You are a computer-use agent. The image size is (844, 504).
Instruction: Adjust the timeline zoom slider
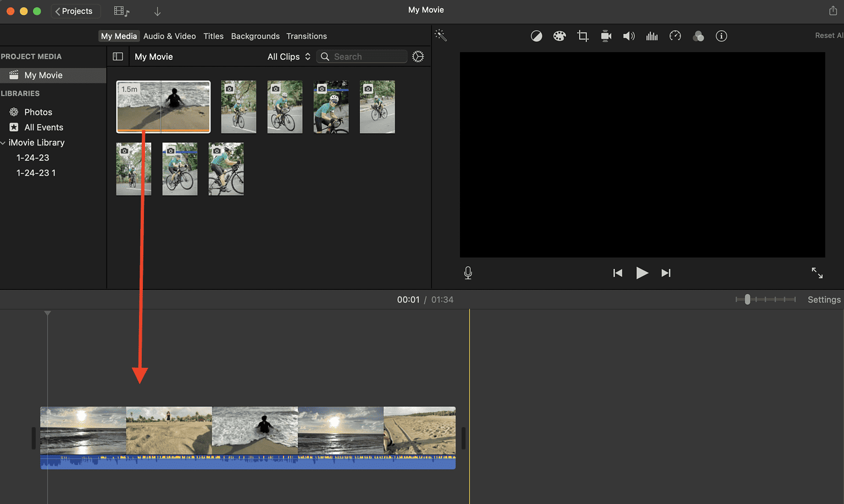(747, 299)
